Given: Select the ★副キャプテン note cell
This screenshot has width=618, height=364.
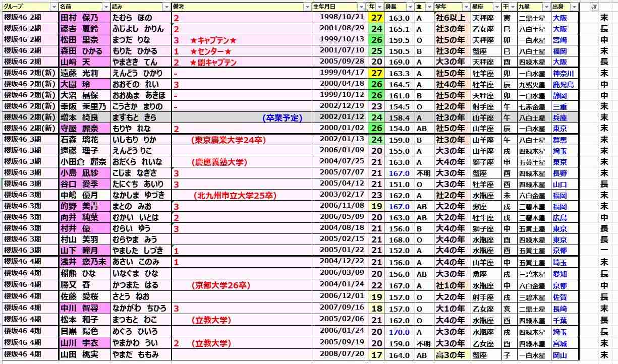Looking at the screenshot, I should click(x=242, y=62).
